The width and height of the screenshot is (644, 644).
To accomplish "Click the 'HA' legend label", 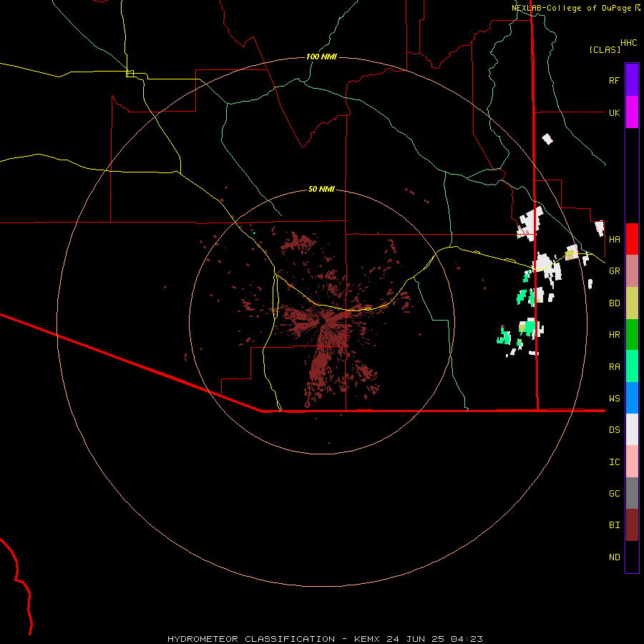I will (x=614, y=239).
